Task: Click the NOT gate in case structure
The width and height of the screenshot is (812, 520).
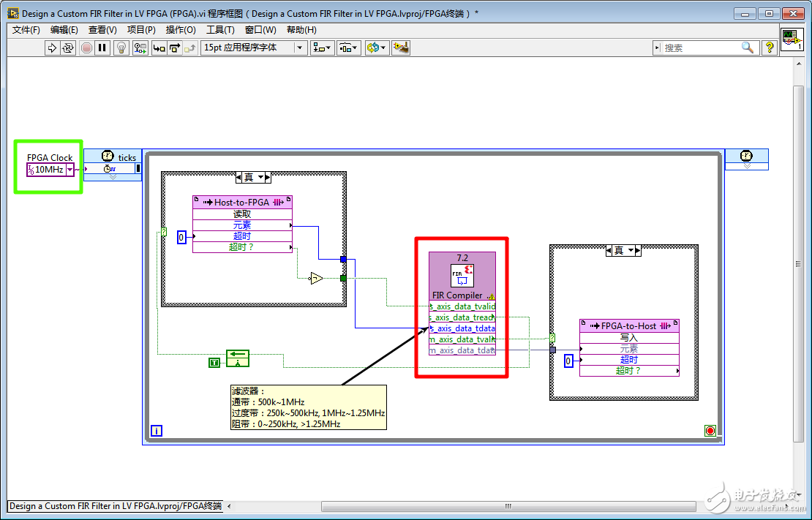Action: [316, 278]
